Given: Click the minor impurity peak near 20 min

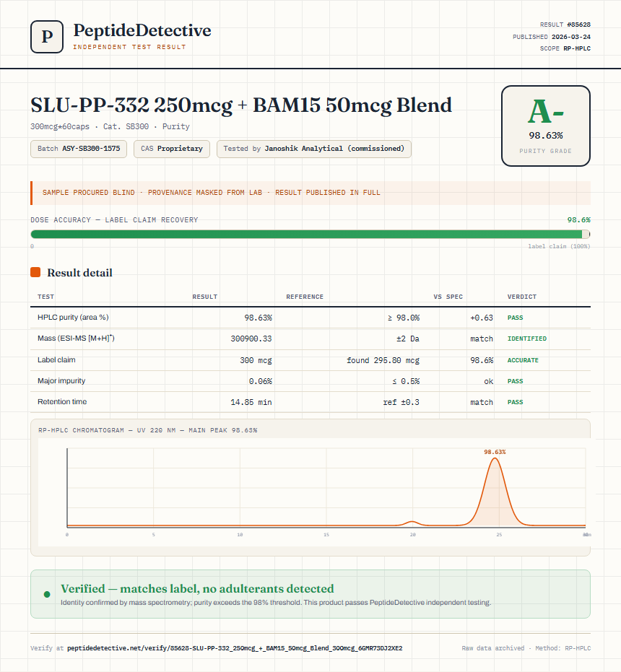Looking at the screenshot, I should pyautogui.click(x=412, y=523).
